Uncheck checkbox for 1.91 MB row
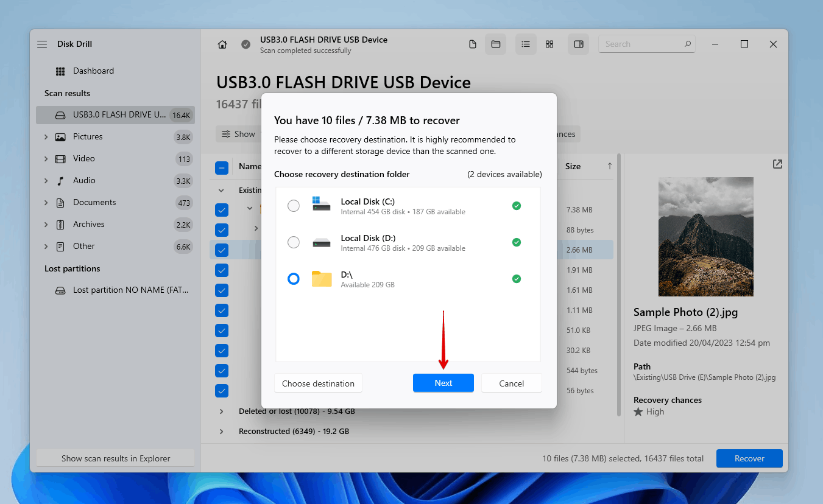The height and width of the screenshot is (504, 823). 222,270
